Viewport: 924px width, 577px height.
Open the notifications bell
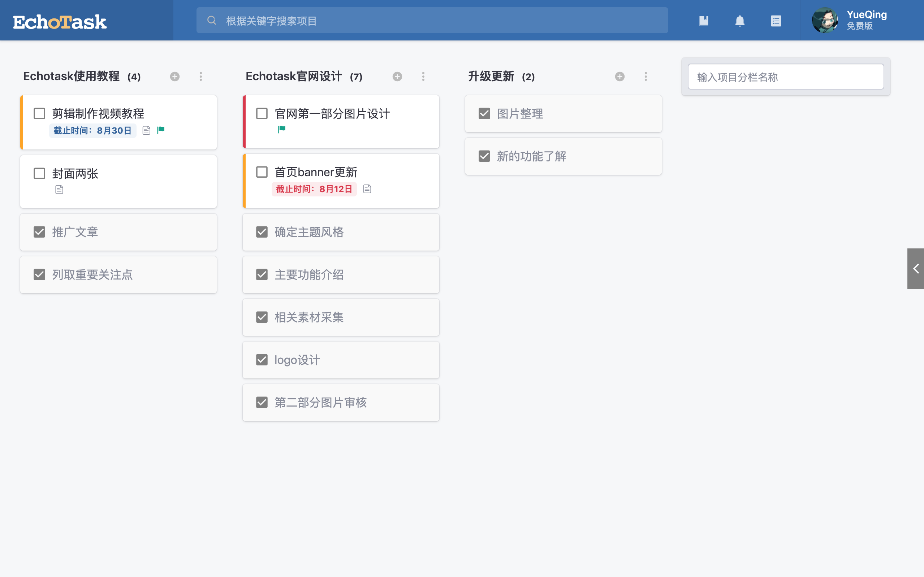pyautogui.click(x=740, y=21)
